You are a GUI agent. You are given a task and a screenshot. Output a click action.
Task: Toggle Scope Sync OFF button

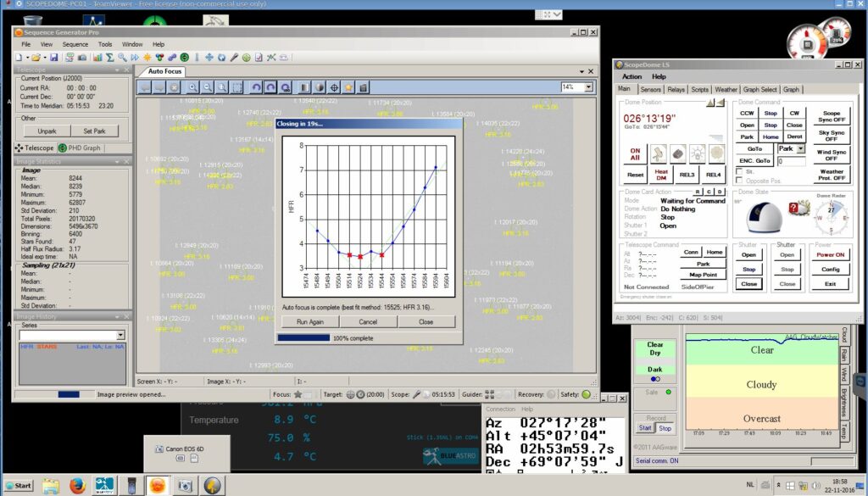tap(832, 116)
